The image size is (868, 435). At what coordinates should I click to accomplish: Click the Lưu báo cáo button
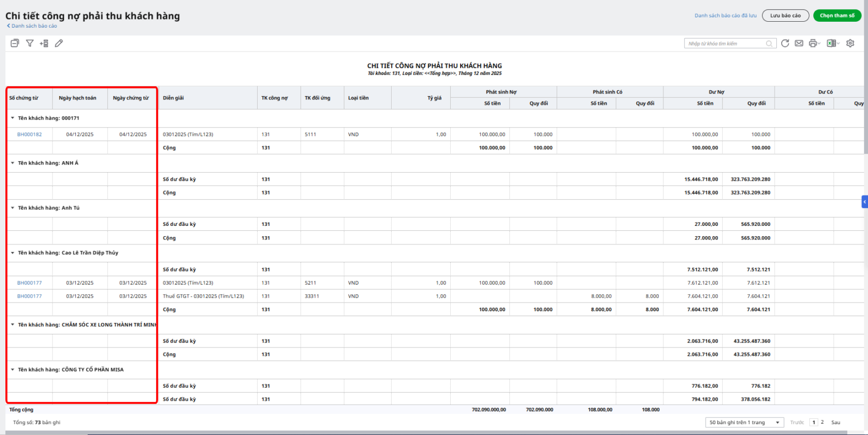point(785,16)
